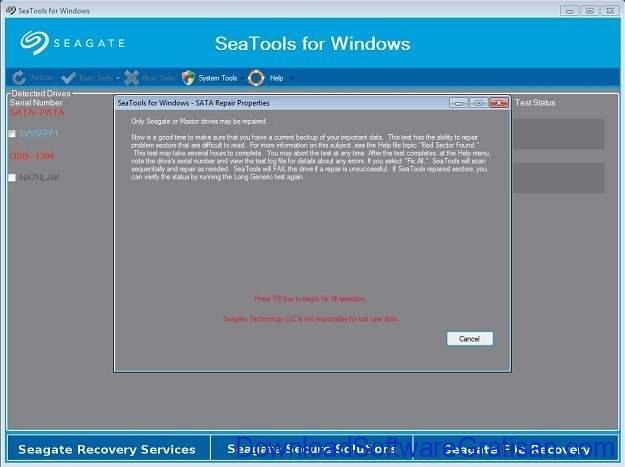Click the Rescan refresh arrow icon
The width and height of the screenshot is (625, 467).
click(x=19, y=78)
